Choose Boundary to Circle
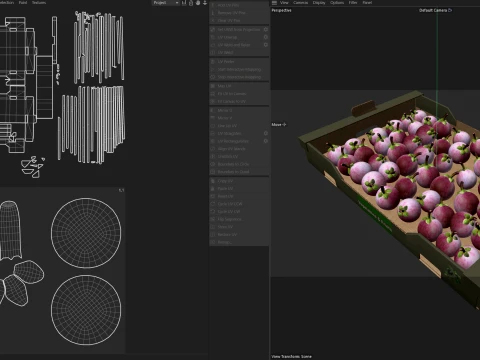The height and width of the screenshot is (360, 480). coord(239,164)
